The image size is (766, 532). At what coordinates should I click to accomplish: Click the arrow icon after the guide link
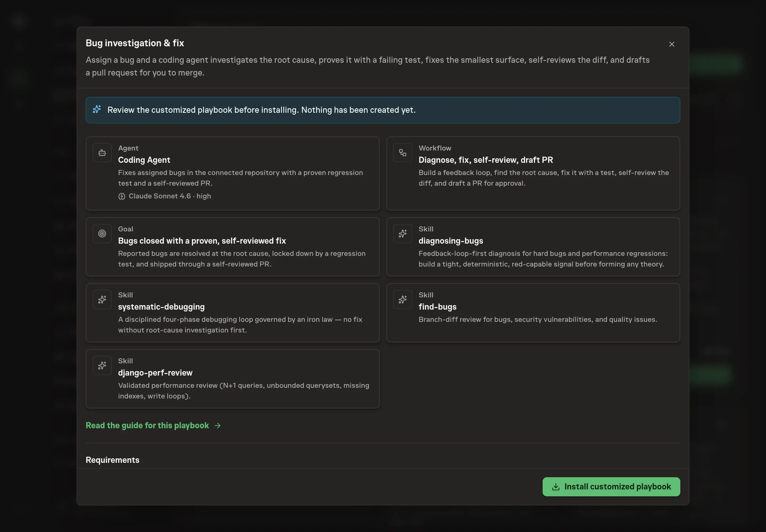tap(218, 426)
